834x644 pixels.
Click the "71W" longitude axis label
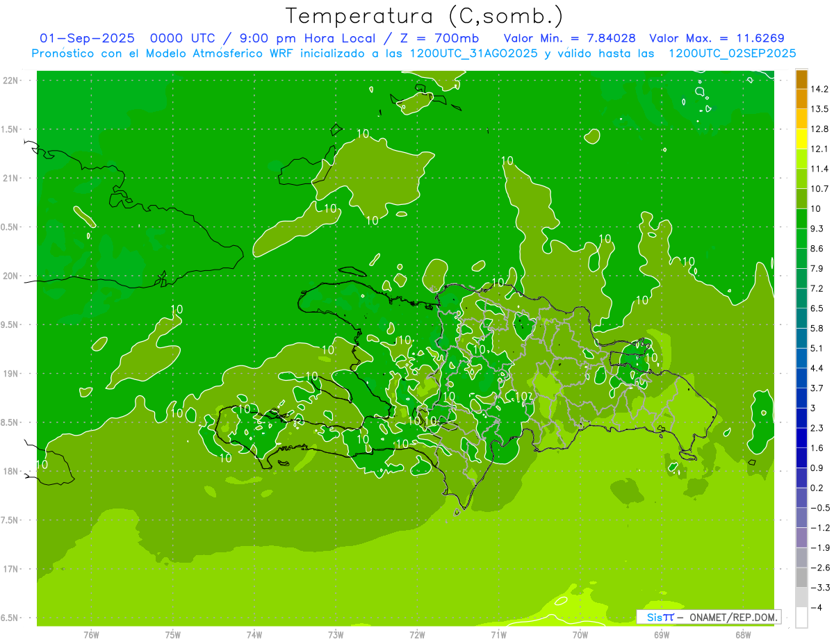pyautogui.click(x=498, y=635)
